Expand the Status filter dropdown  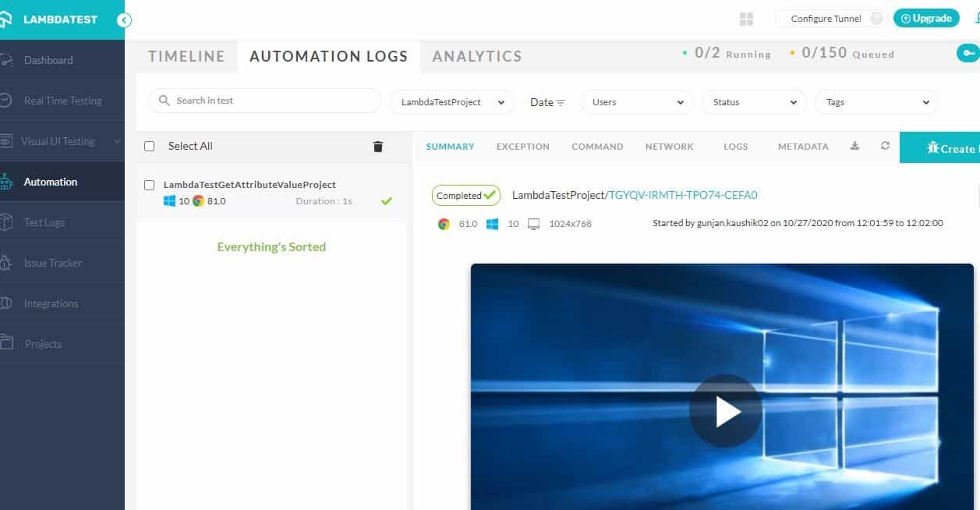click(x=753, y=101)
